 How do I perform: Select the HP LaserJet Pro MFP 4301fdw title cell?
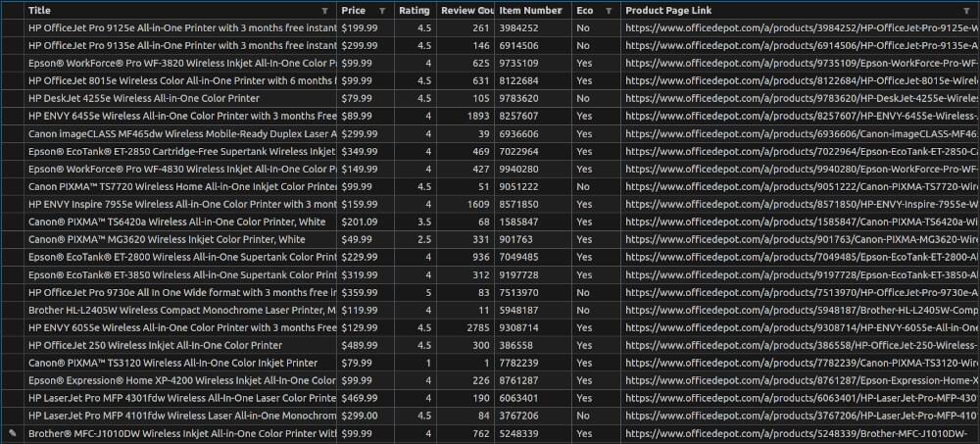[181, 398]
